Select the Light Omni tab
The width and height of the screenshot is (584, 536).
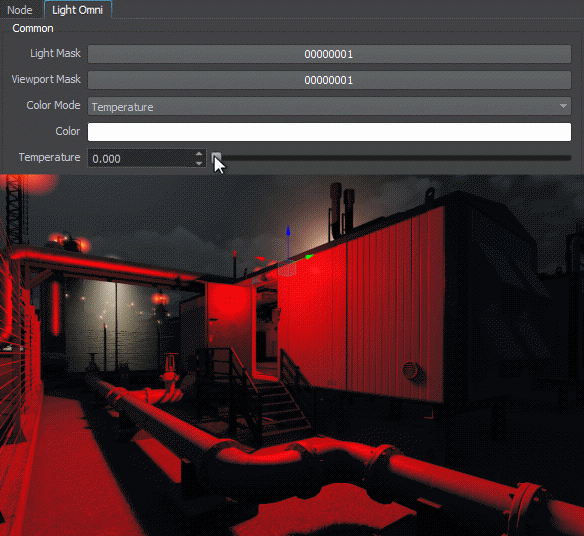[77, 10]
